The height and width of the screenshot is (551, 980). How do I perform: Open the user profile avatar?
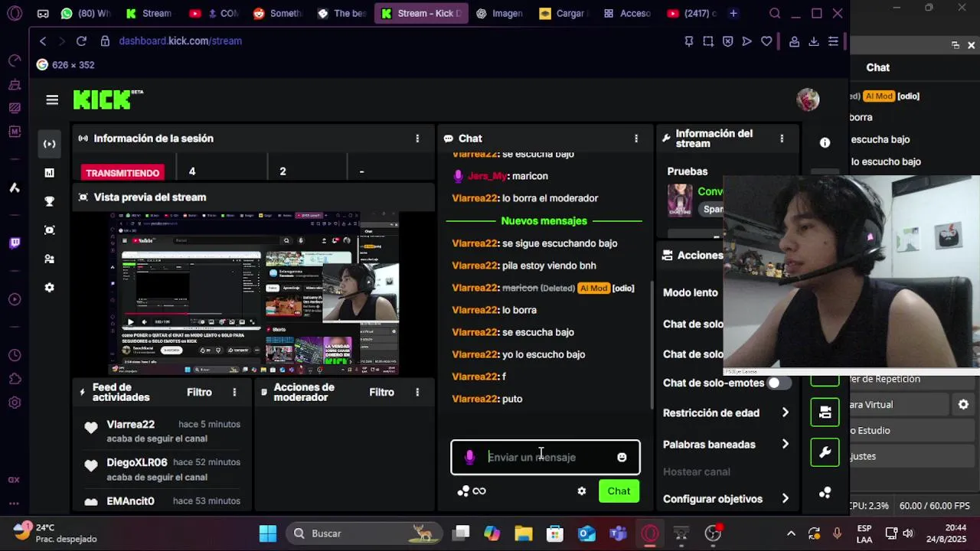(x=808, y=99)
